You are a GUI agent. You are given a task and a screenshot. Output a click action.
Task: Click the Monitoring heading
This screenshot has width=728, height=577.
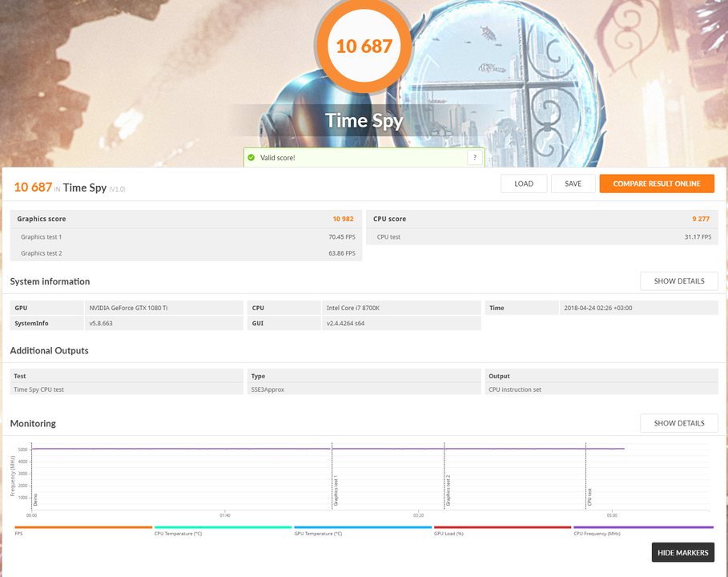coord(33,424)
